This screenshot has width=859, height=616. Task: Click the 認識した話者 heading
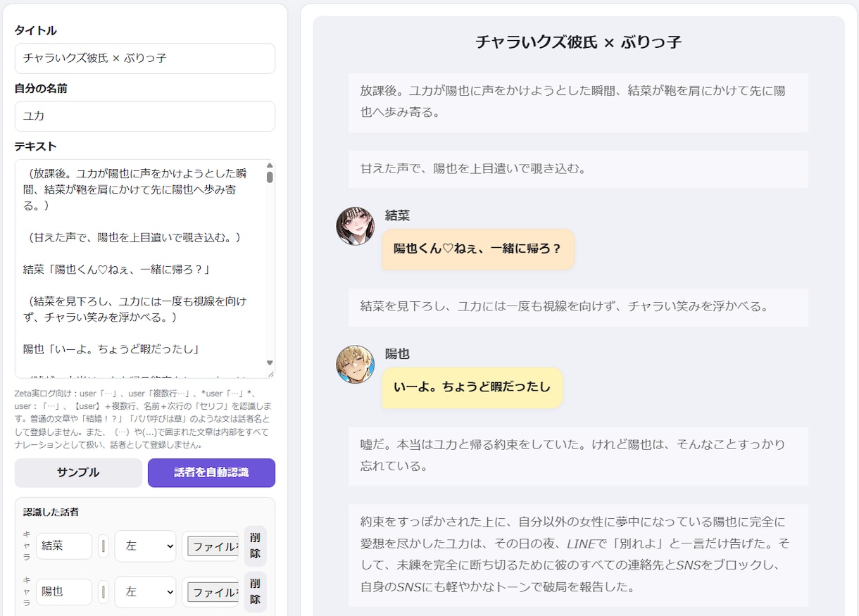[x=51, y=513]
